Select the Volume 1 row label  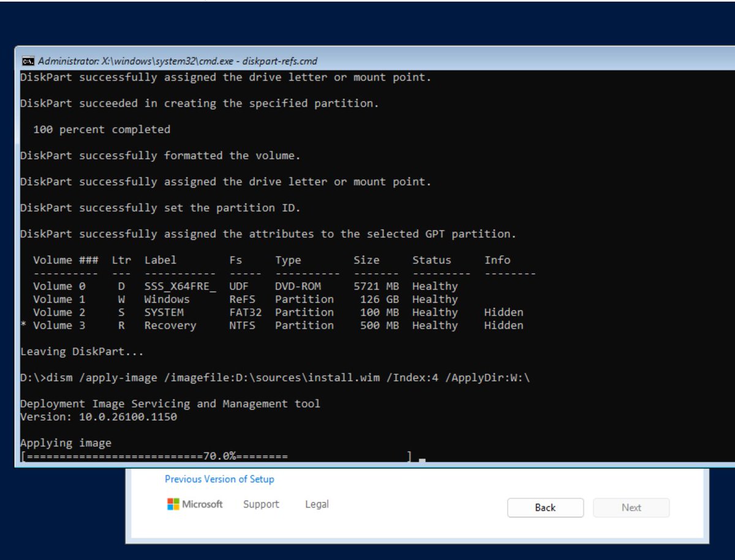point(59,299)
